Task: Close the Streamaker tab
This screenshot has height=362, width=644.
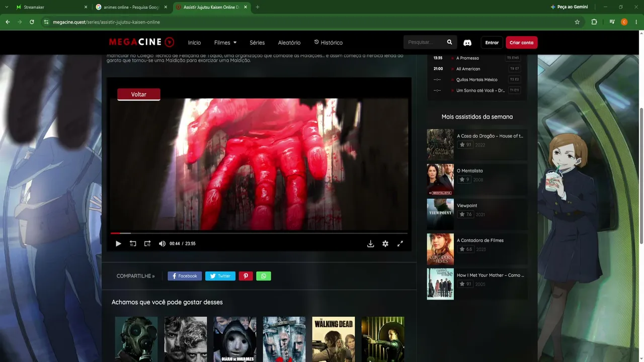Action: click(x=86, y=7)
